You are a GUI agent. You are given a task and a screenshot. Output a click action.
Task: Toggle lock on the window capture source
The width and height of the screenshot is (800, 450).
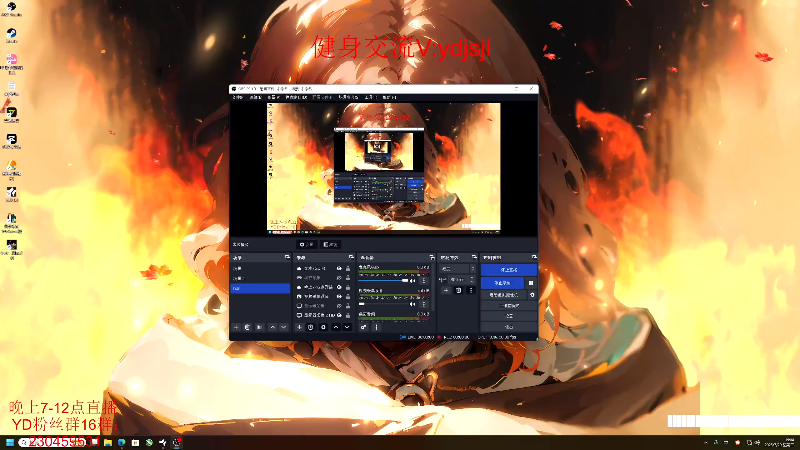(348, 306)
